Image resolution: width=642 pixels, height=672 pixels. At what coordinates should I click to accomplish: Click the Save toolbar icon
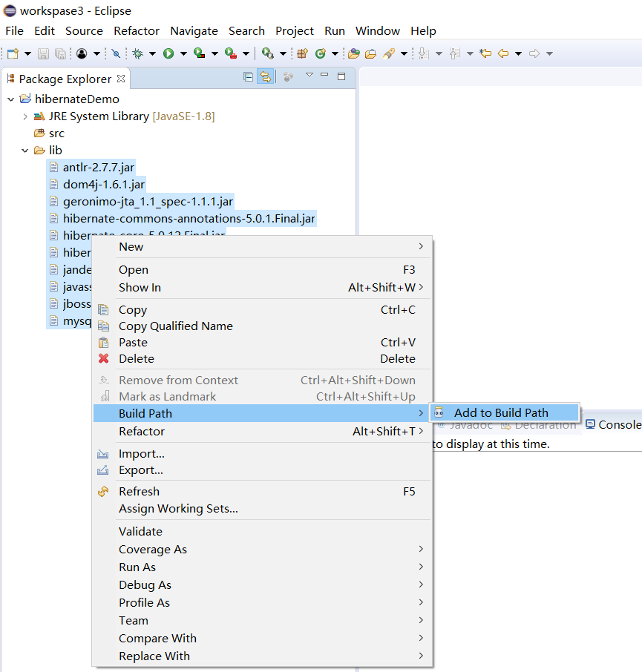43,53
